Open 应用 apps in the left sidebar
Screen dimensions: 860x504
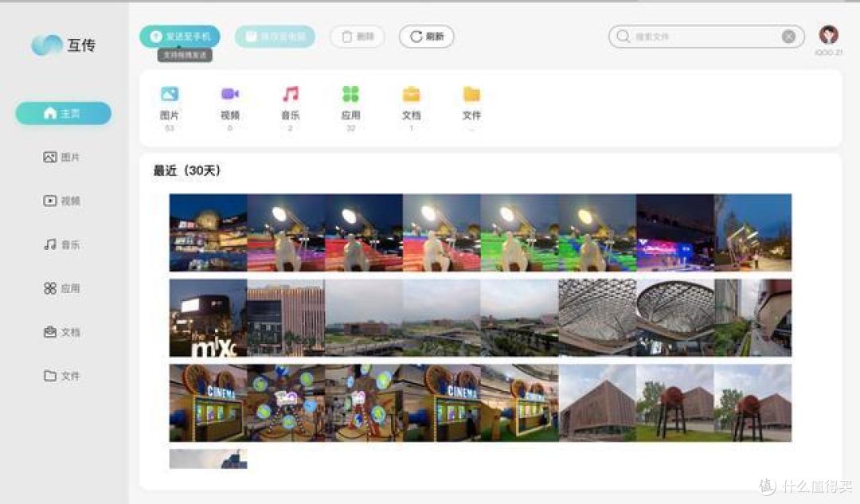tap(62, 288)
